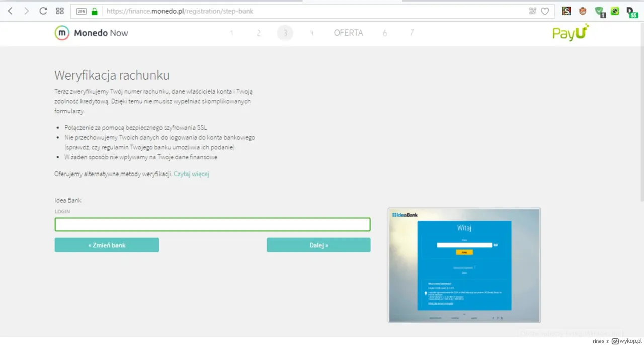Select the OFERTA step
Viewport: 644px width, 345px height.
pyautogui.click(x=348, y=33)
